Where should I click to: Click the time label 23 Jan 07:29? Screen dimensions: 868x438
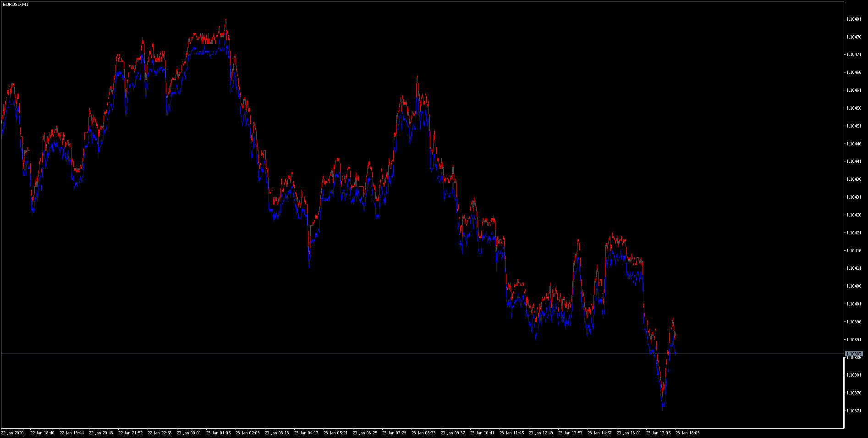(x=394, y=433)
